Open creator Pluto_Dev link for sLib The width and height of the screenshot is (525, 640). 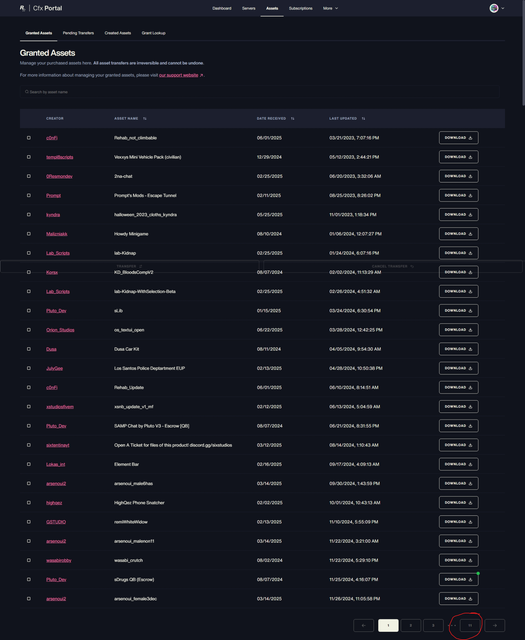[x=56, y=311]
